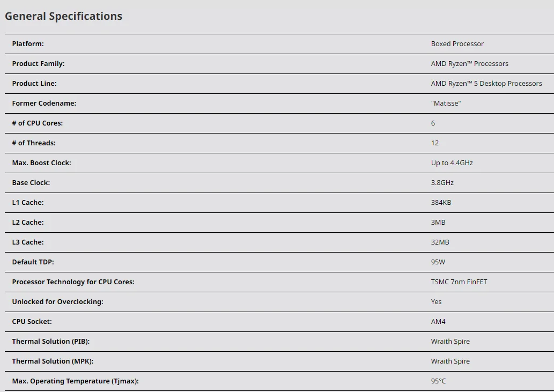Click the Base Clock label

(x=31, y=183)
